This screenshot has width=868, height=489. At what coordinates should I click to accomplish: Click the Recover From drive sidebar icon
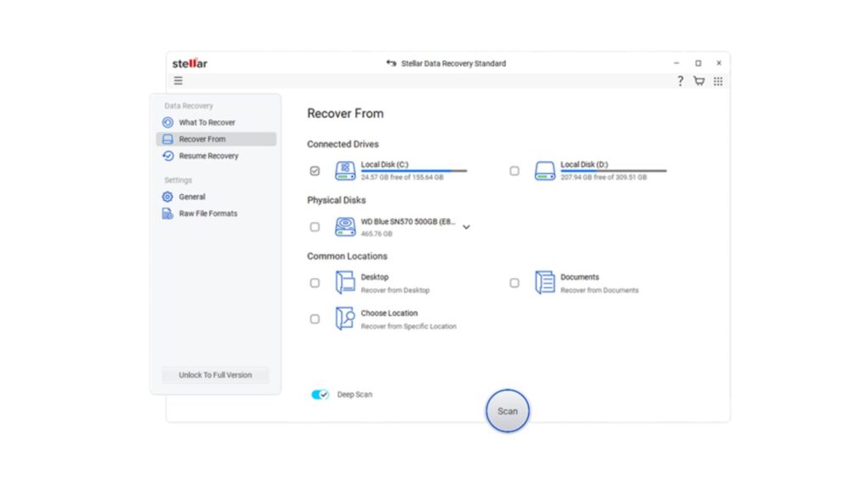[168, 139]
